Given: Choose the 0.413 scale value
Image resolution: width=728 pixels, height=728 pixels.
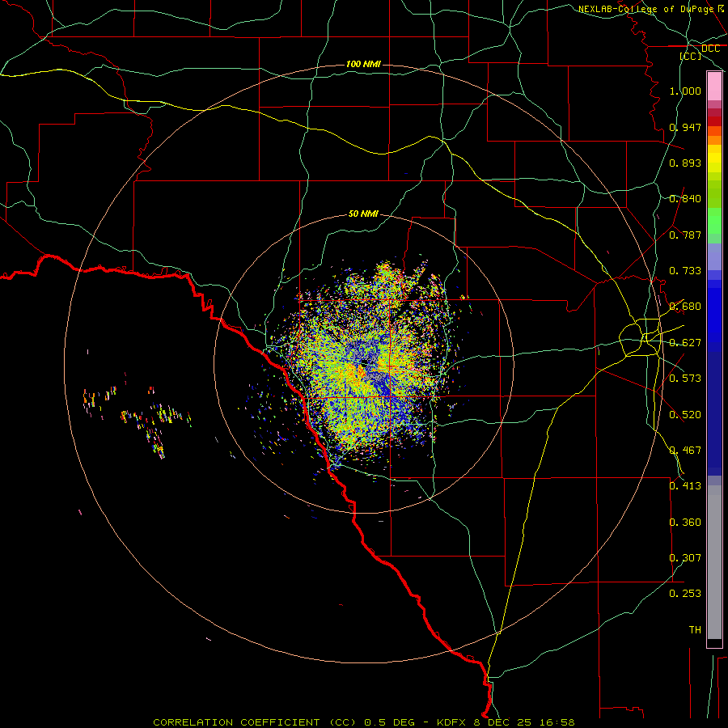Looking at the screenshot, I should coord(685,486).
